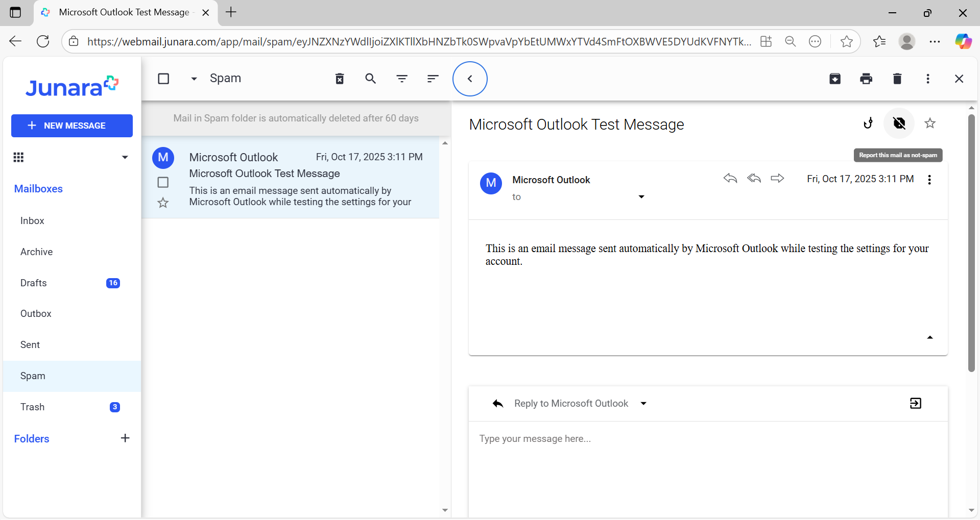Open search in Spam folder
The width and height of the screenshot is (980, 520).
click(371, 79)
